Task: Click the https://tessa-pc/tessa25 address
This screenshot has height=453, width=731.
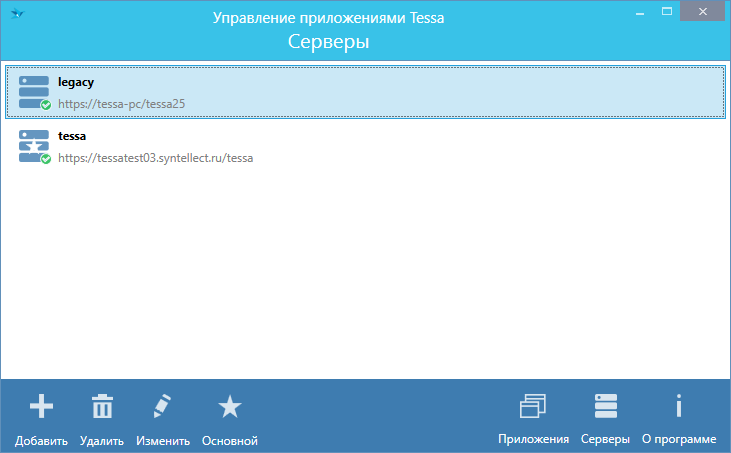Action: (122, 103)
